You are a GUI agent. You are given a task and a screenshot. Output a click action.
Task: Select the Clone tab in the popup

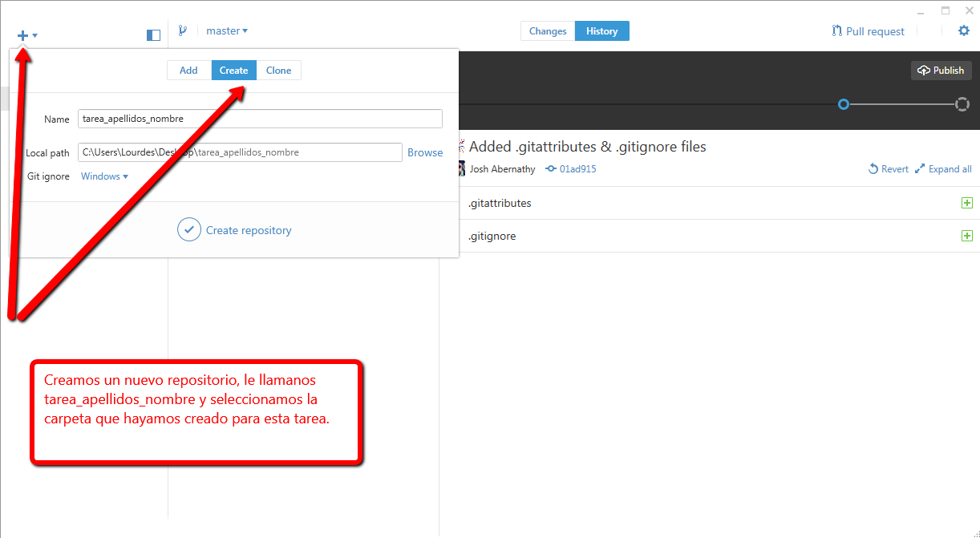[279, 71]
